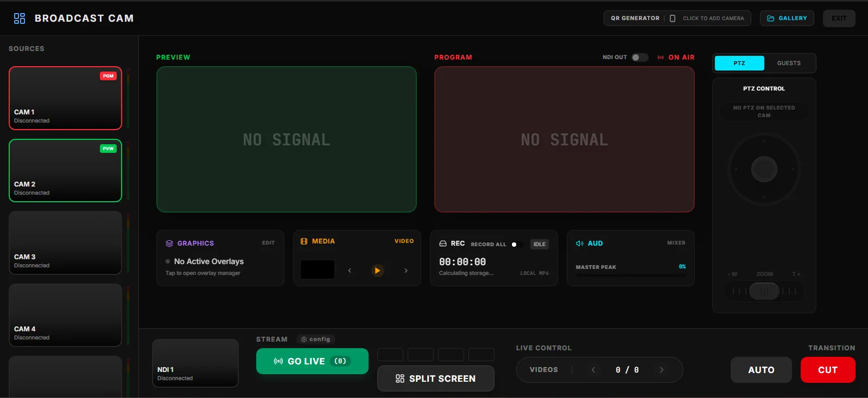
Task: Click the media thumbnail preview box
Action: coord(318,269)
